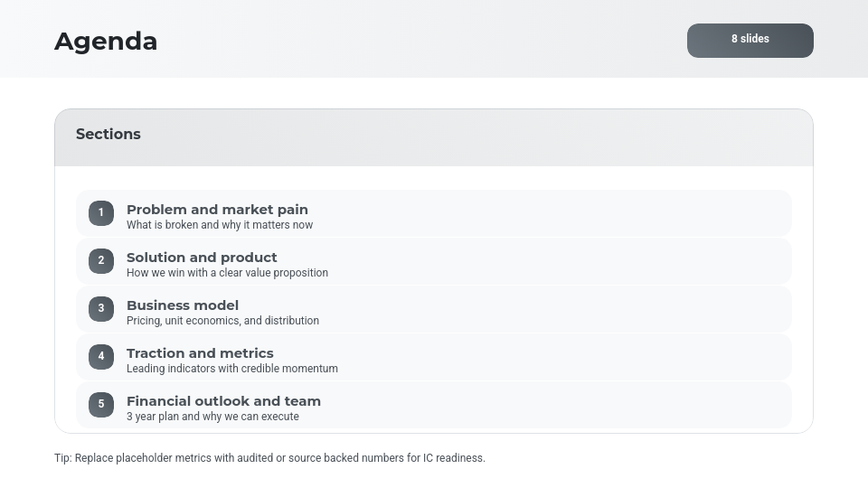Click "What is broken and why it matters now"

[220, 225]
